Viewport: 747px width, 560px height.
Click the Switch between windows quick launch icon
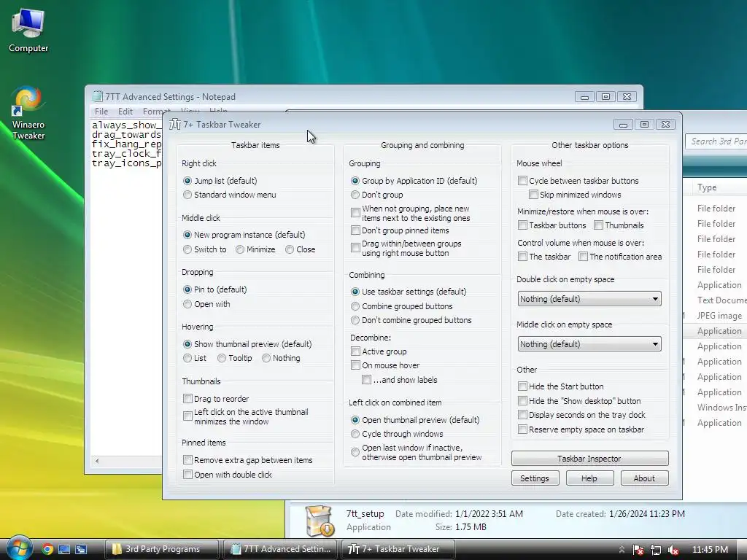(x=81, y=549)
